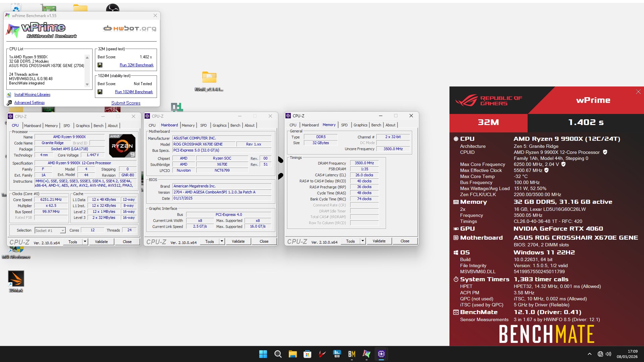Show hidden tray icons chevron

(590, 354)
